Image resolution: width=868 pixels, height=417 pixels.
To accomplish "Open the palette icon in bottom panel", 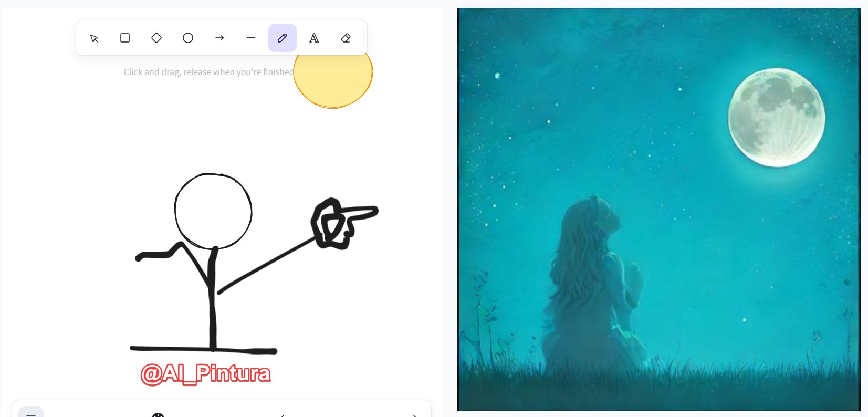I will (x=158, y=414).
